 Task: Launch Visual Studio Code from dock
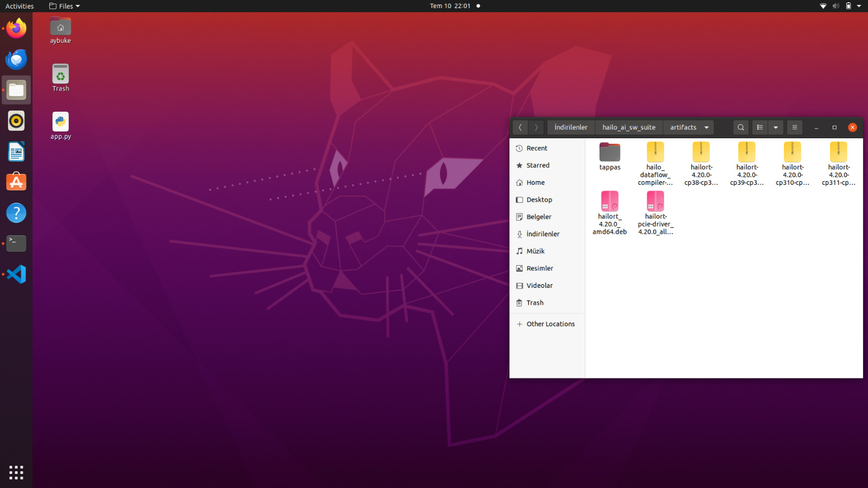[16, 274]
